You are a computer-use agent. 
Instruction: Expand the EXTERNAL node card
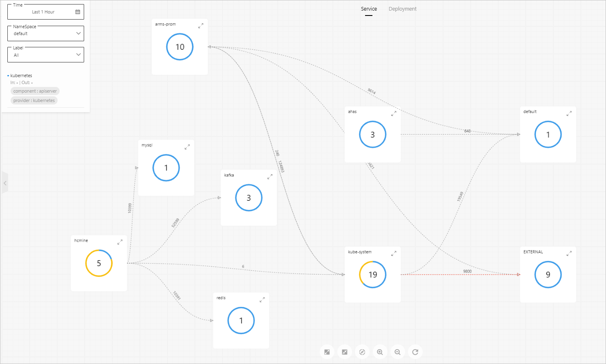pos(569,253)
